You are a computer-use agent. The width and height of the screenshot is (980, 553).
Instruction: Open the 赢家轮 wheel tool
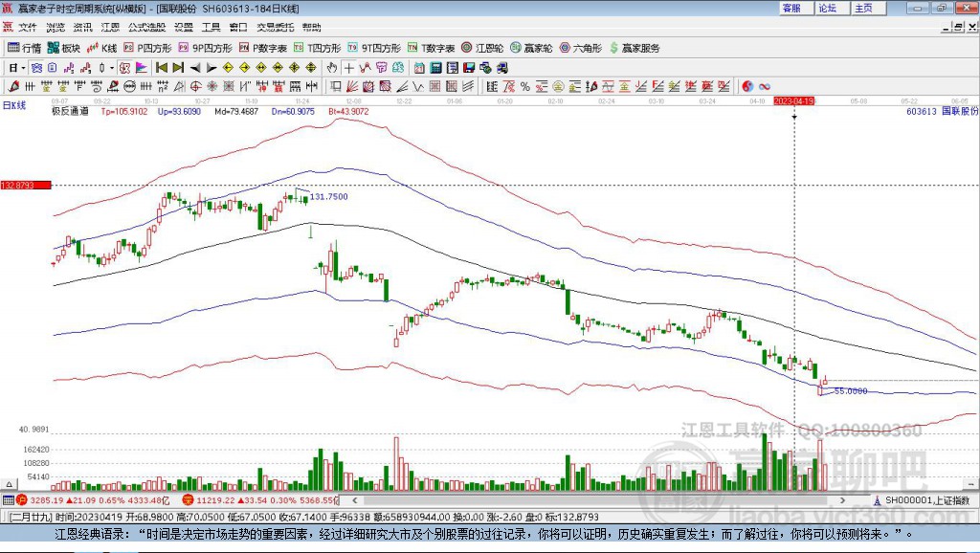point(531,48)
